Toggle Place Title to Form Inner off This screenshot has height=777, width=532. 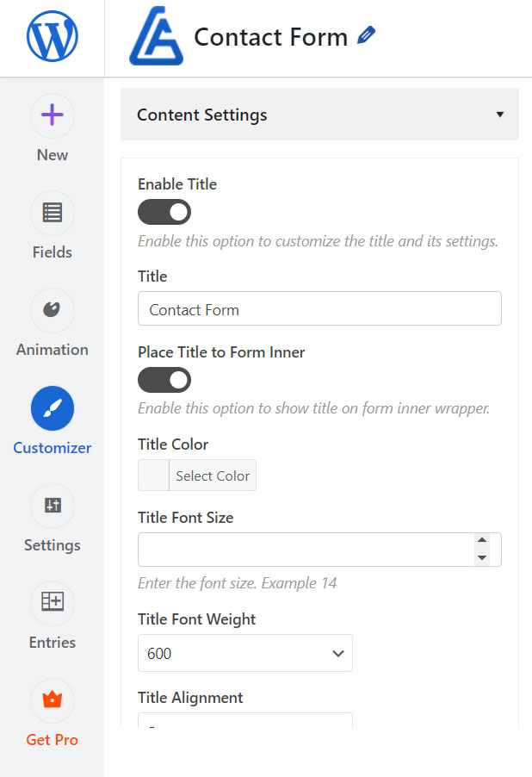[164, 380]
